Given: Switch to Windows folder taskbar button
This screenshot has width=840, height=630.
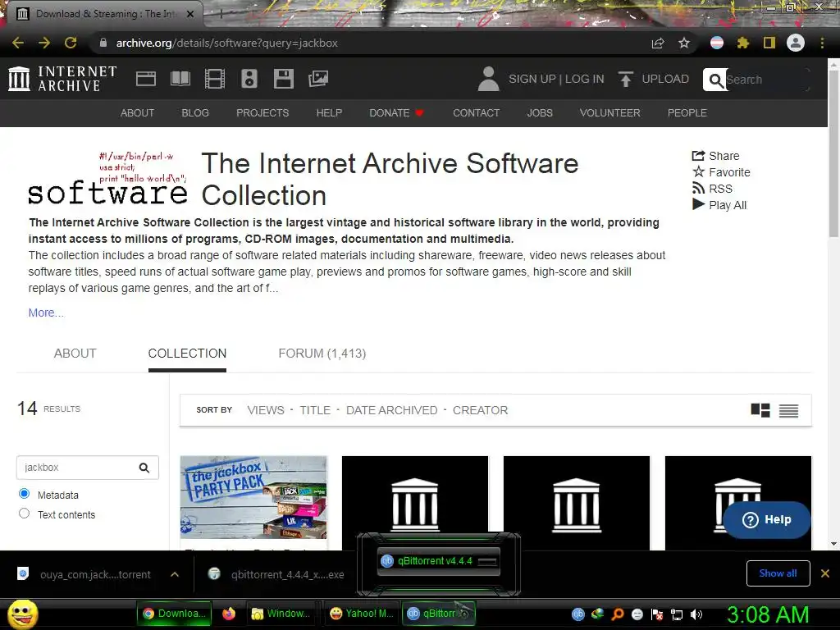Looking at the screenshot, I should pyautogui.click(x=281, y=614).
